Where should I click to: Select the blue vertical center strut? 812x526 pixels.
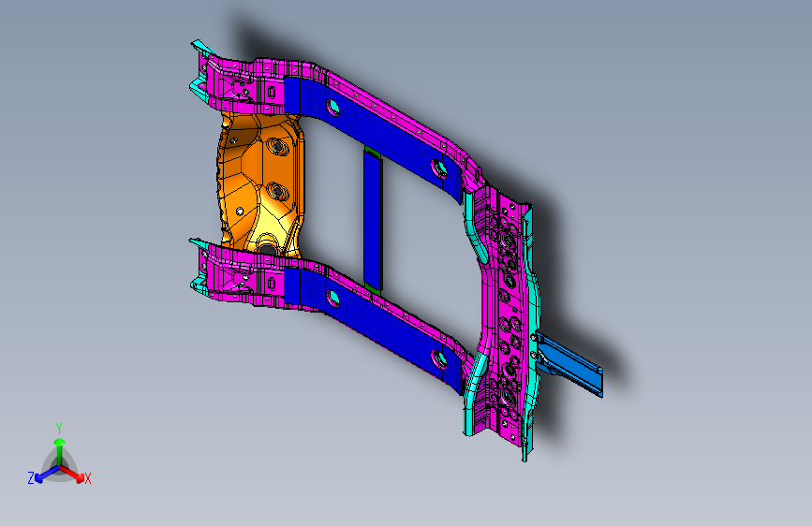pos(373,223)
